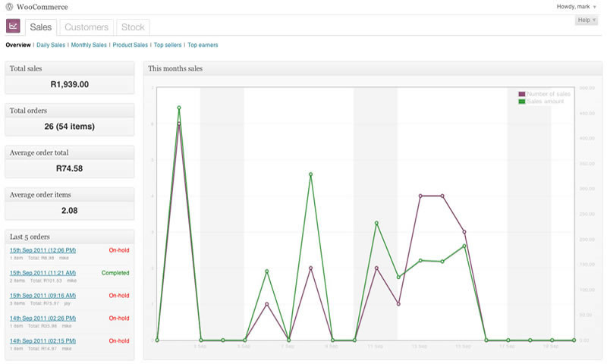Select the Sales tab
Screen dimensions: 607x364
pos(41,27)
